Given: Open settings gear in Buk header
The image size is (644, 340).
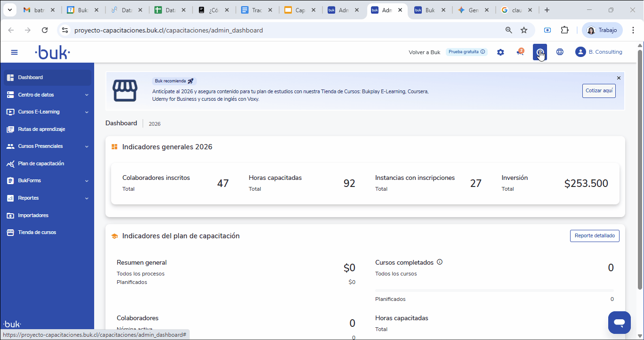Looking at the screenshot, I should coord(500,52).
